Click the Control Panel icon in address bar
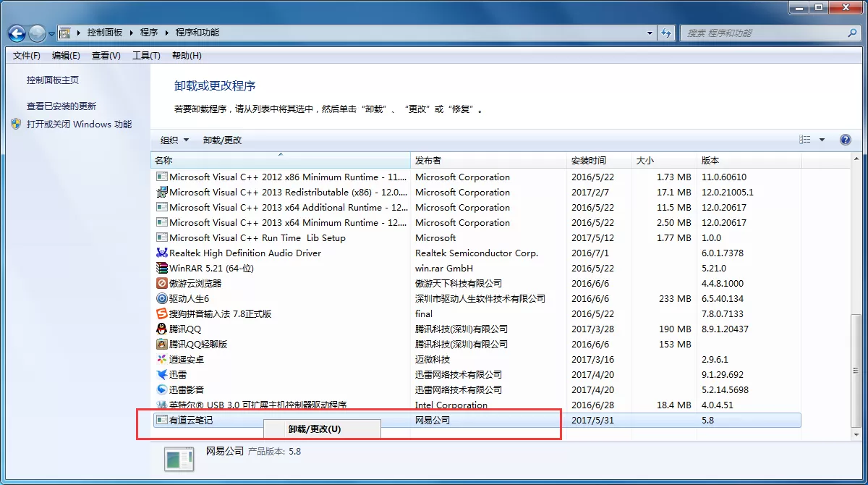868x485 pixels. point(65,33)
